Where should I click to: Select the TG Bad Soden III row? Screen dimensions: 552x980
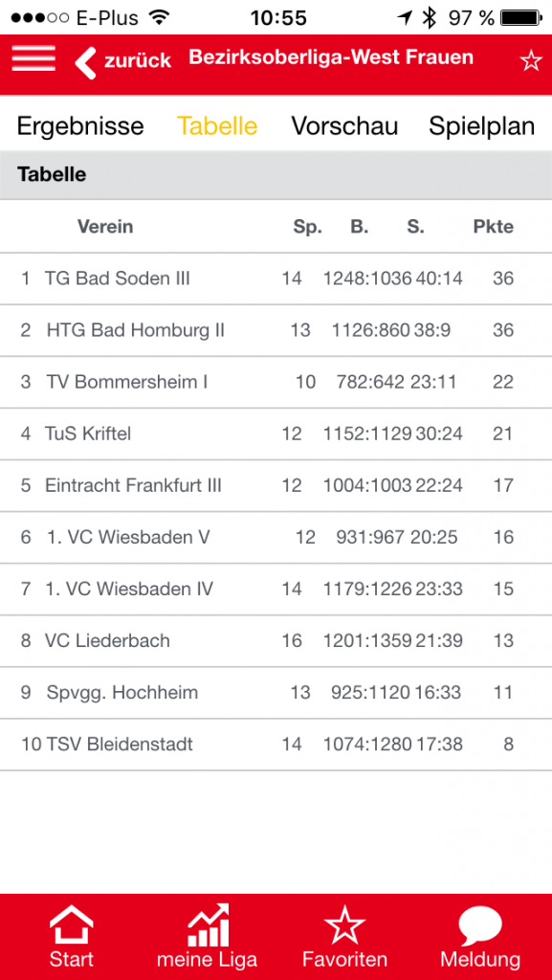click(x=276, y=278)
